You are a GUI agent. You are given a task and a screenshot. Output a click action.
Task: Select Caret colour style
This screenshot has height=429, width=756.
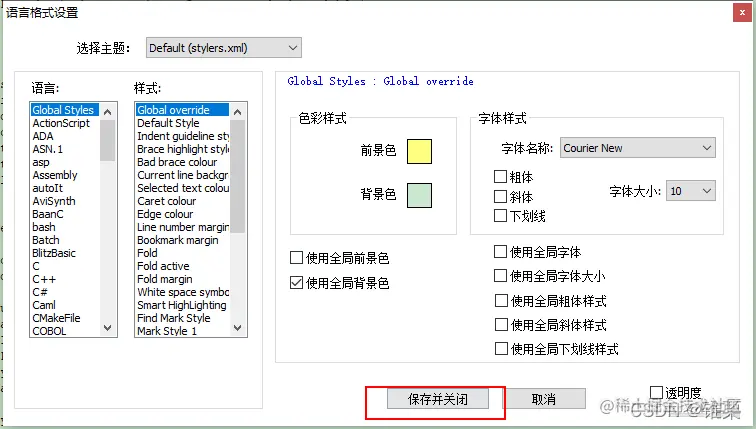[182, 201]
